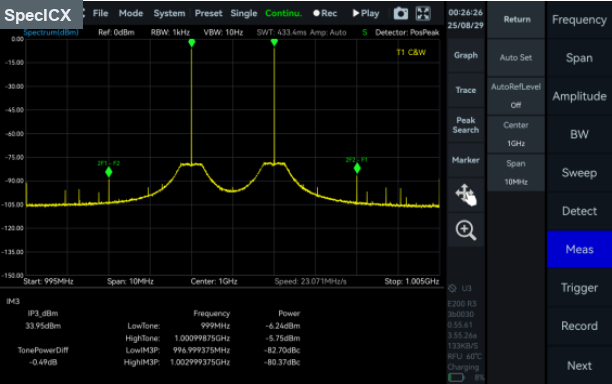This screenshot has width=612, height=384.
Task: Run Peak Search
Action: (x=466, y=125)
